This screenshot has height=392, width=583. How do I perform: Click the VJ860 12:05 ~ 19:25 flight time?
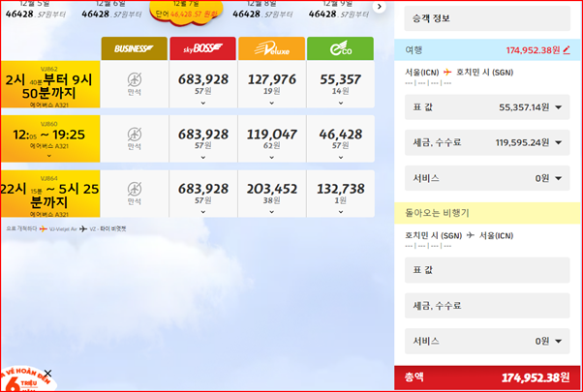pos(49,135)
